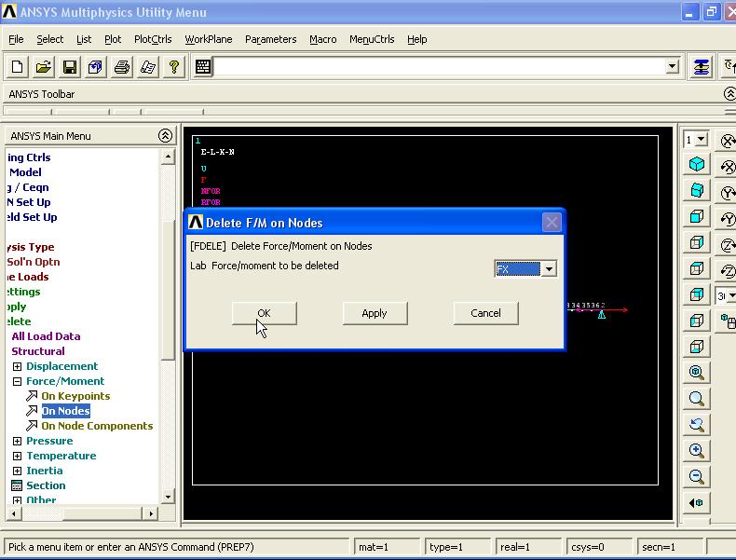
Task: Select On Keypoints tree item
Action: (x=75, y=396)
